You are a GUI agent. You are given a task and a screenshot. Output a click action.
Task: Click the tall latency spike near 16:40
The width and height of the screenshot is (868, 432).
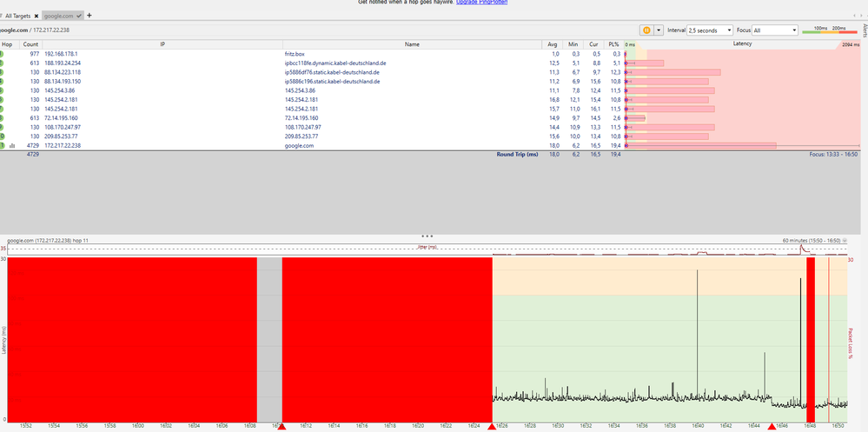698,332
